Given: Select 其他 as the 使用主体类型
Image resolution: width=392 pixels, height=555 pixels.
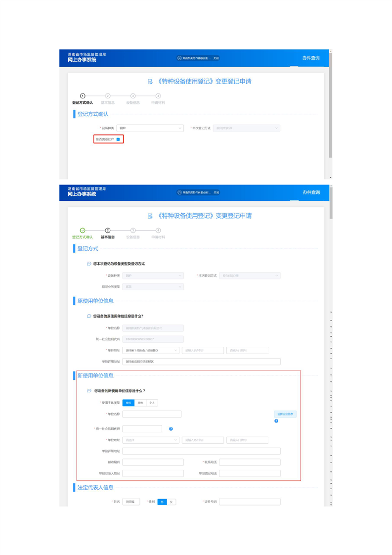Looking at the screenshot, I should (140, 403).
